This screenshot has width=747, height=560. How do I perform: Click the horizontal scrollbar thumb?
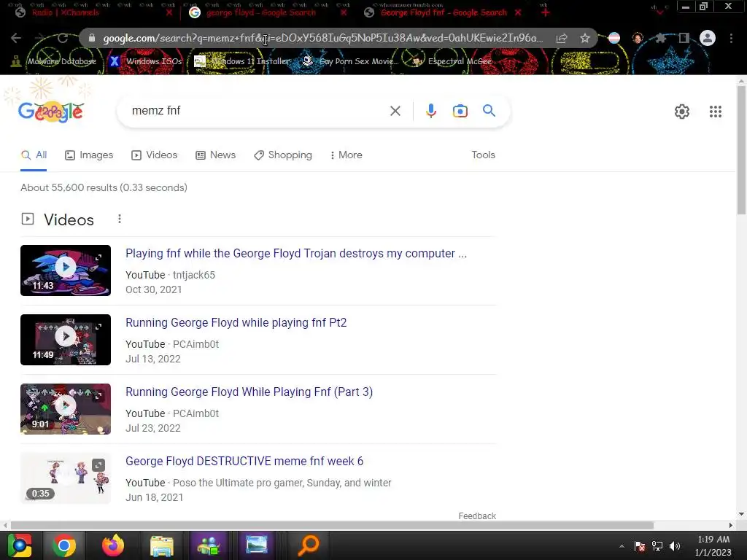(332, 525)
